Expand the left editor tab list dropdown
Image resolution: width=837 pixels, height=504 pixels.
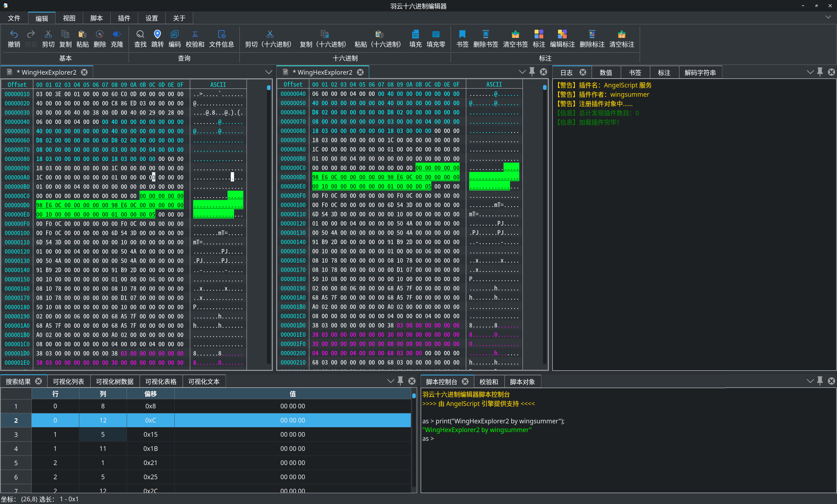click(269, 72)
